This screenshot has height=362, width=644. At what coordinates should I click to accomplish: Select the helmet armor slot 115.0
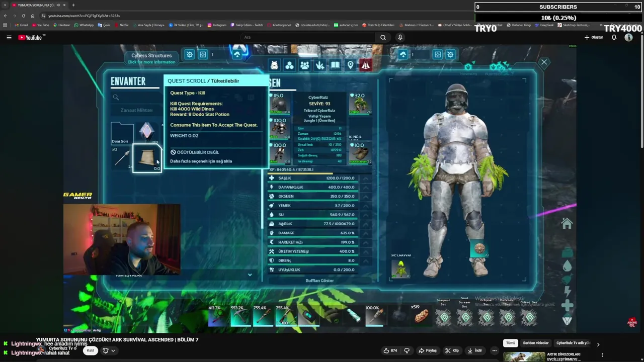[279, 103]
